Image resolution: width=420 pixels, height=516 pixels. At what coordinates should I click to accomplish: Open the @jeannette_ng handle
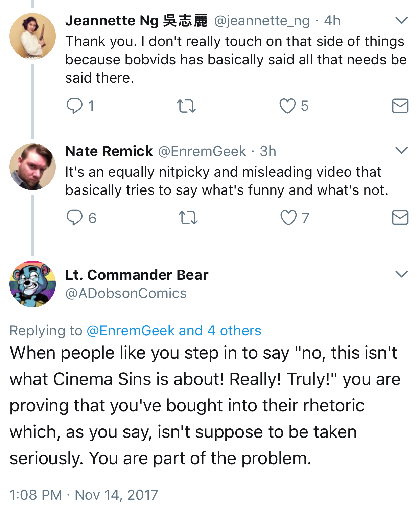[x=262, y=21]
